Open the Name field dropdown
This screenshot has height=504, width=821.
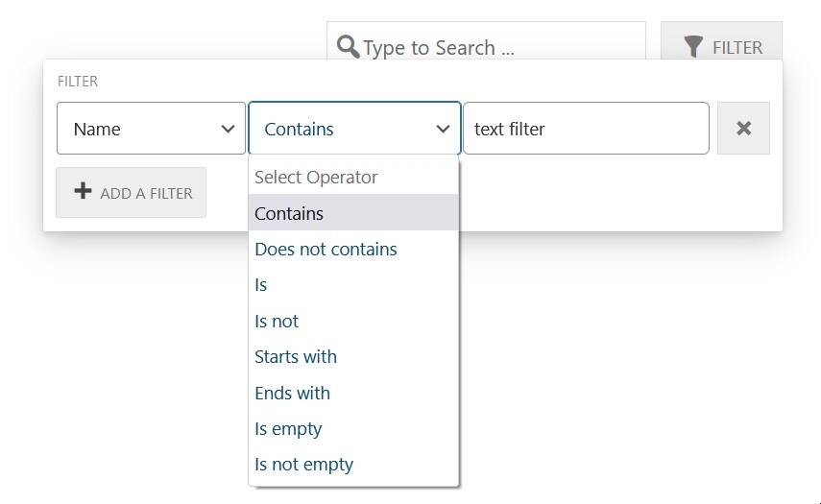[152, 129]
